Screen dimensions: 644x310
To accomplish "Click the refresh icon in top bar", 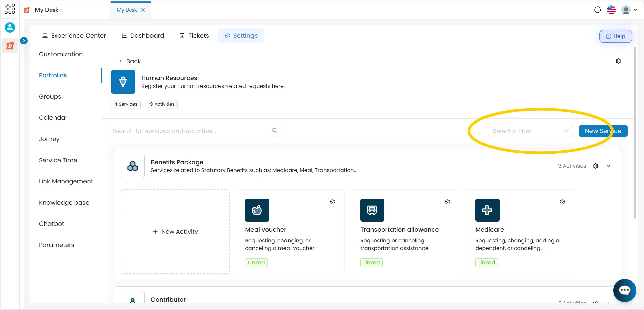I will pyautogui.click(x=598, y=10).
